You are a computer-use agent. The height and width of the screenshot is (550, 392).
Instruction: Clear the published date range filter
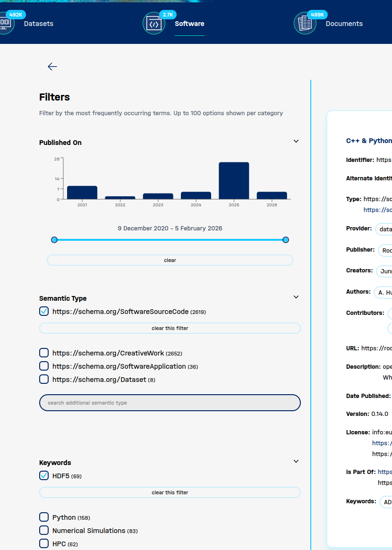pyautogui.click(x=170, y=260)
